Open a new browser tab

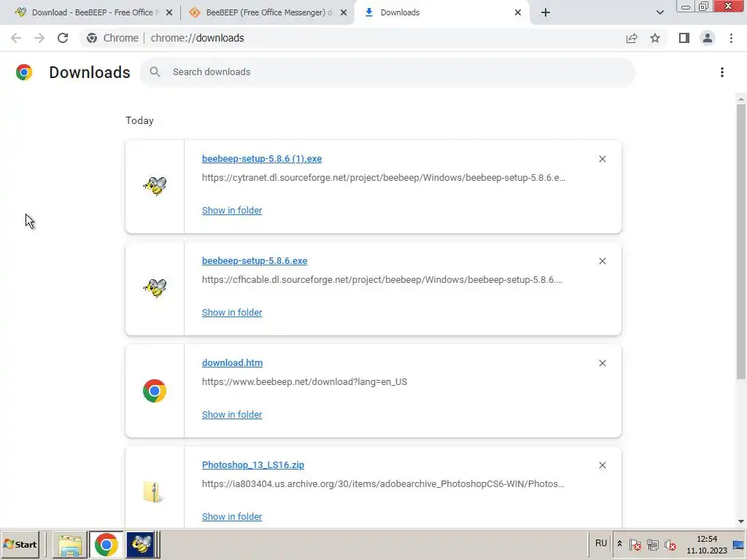coord(546,12)
